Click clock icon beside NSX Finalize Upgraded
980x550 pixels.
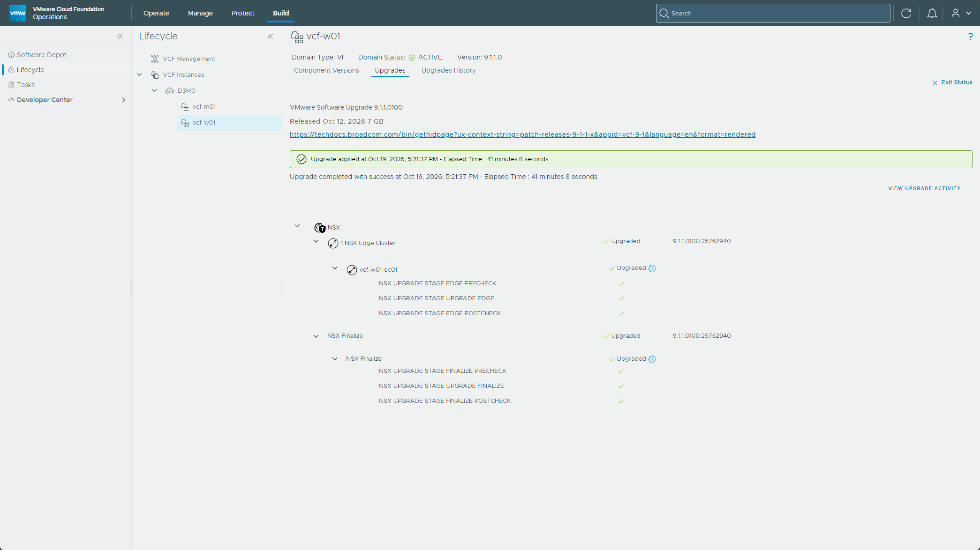(652, 359)
